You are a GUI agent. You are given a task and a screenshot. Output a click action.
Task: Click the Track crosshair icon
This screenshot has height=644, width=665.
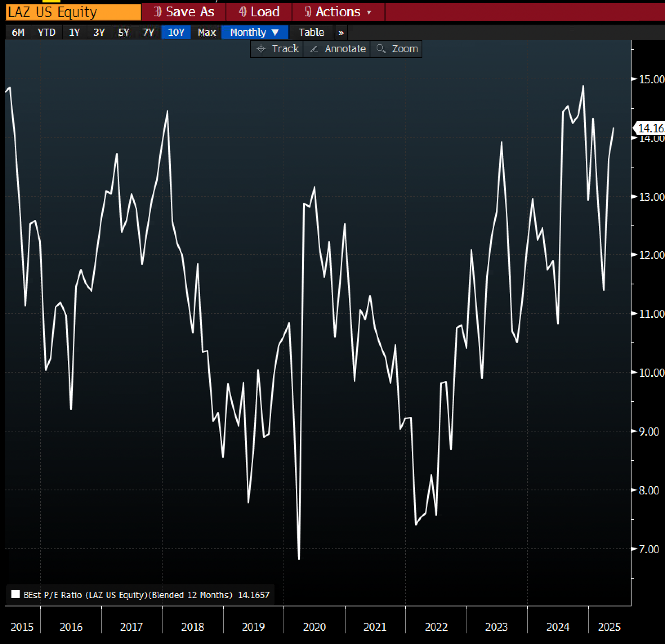click(261, 49)
